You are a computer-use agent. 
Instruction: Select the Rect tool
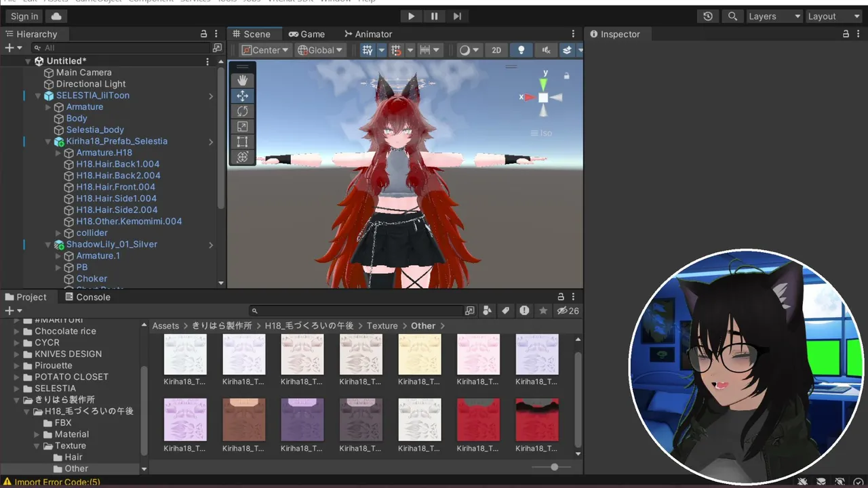(x=242, y=142)
